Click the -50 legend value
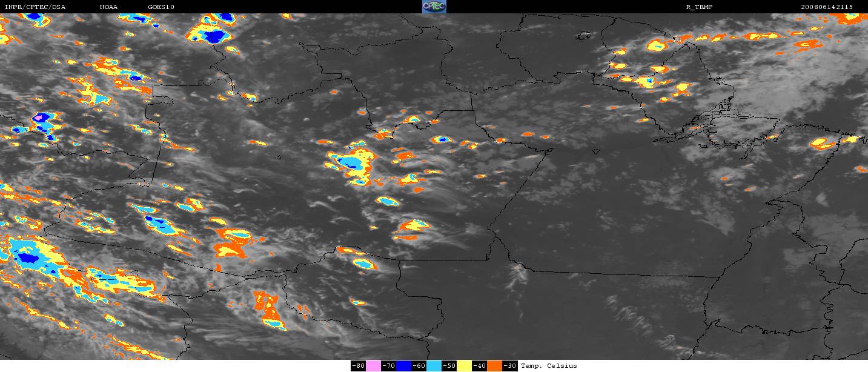The image size is (868, 372). [449, 366]
